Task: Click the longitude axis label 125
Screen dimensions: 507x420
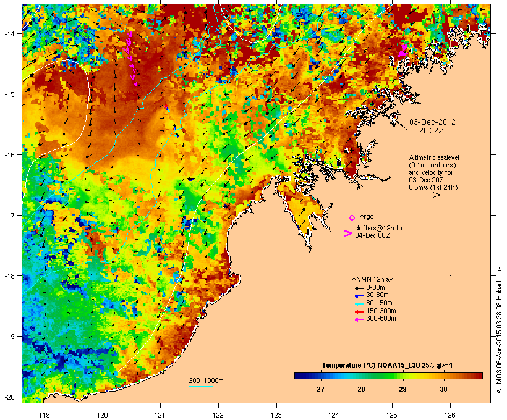Action: pos(392,415)
